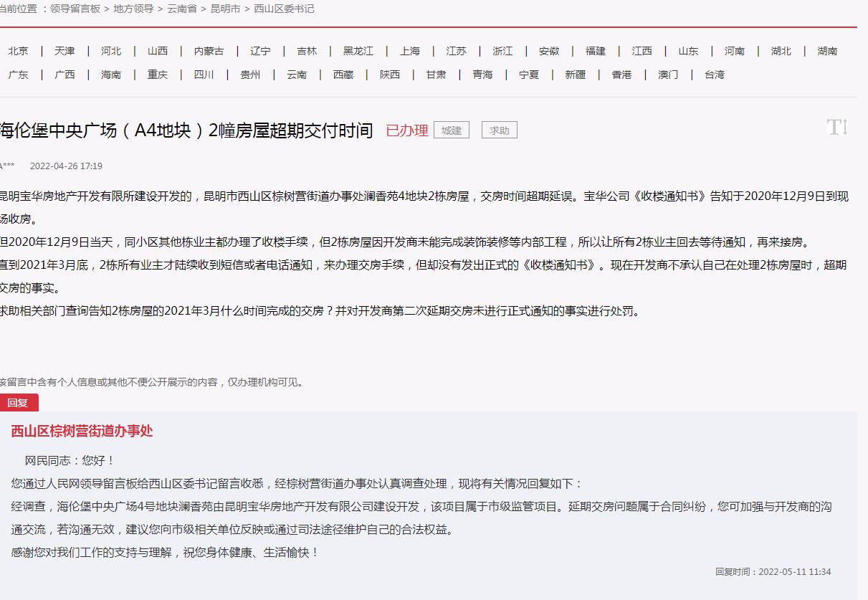Select 北京 from province list
The width and height of the screenshot is (868, 600).
click(19, 51)
